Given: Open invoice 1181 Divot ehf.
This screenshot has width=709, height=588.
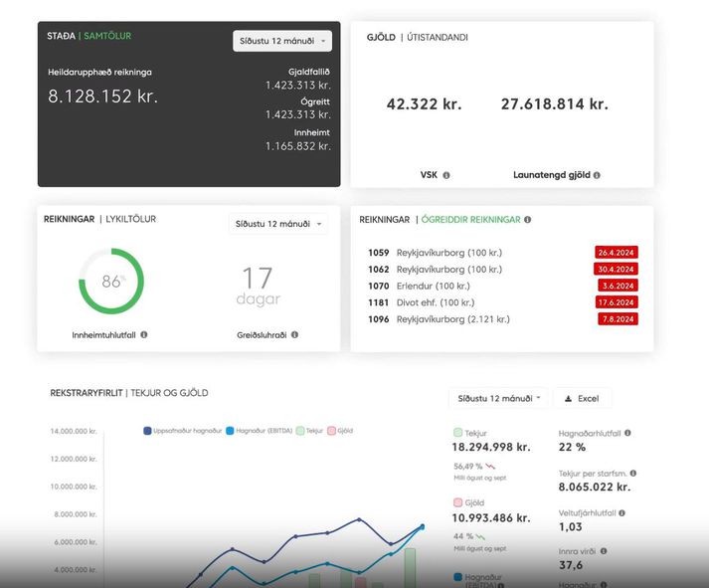Looking at the screenshot, I should click(x=435, y=302).
